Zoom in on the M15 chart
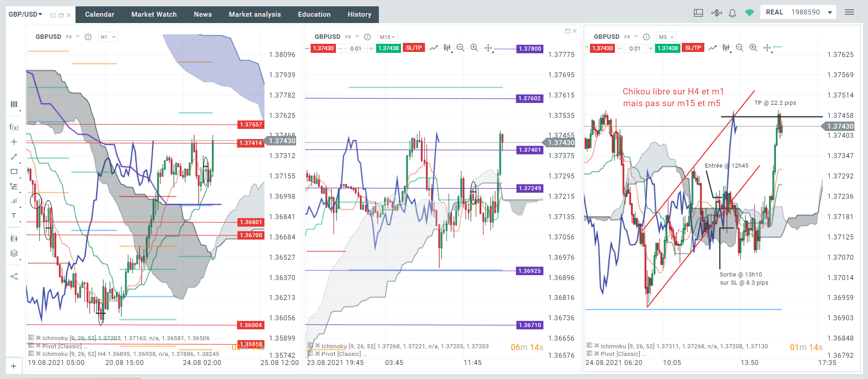Viewport: 868px width, 379px height. pyautogui.click(x=474, y=47)
